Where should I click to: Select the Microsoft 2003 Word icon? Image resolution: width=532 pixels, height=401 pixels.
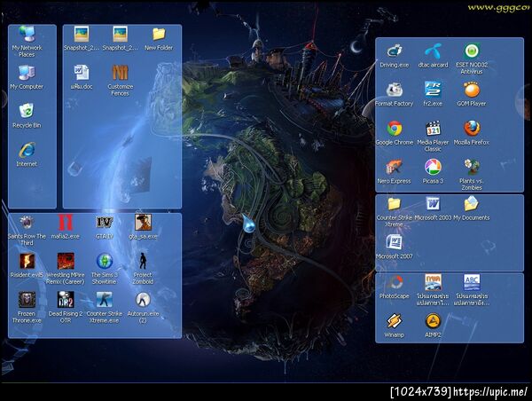tap(433, 204)
